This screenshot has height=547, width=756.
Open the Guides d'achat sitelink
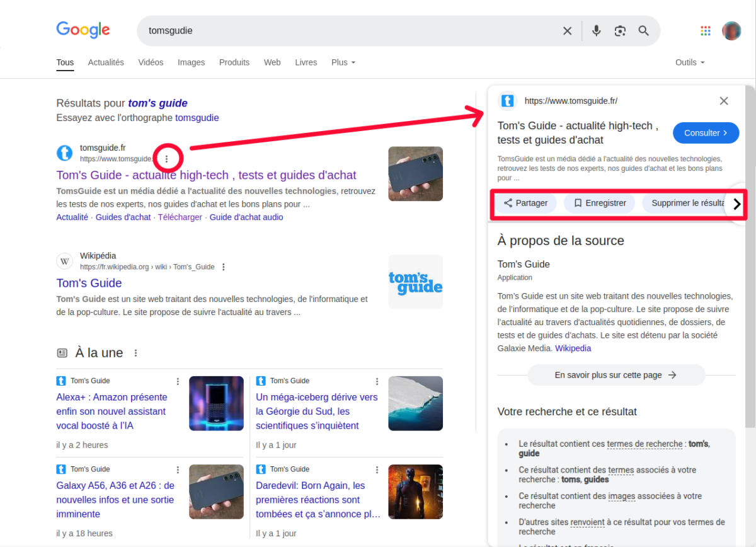(123, 217)
